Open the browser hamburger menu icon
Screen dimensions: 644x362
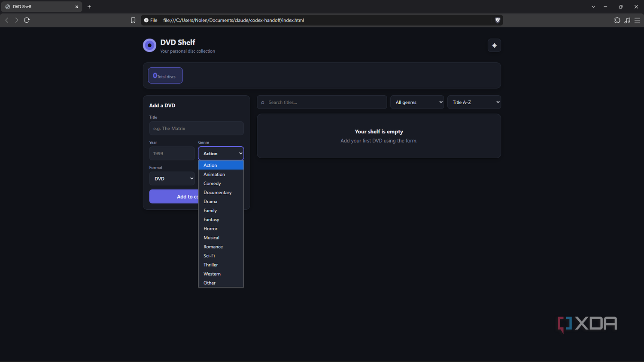click(637, 20)
